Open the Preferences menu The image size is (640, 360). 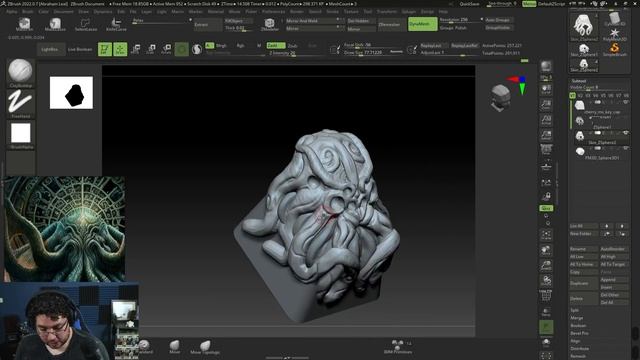pos(273,12)
